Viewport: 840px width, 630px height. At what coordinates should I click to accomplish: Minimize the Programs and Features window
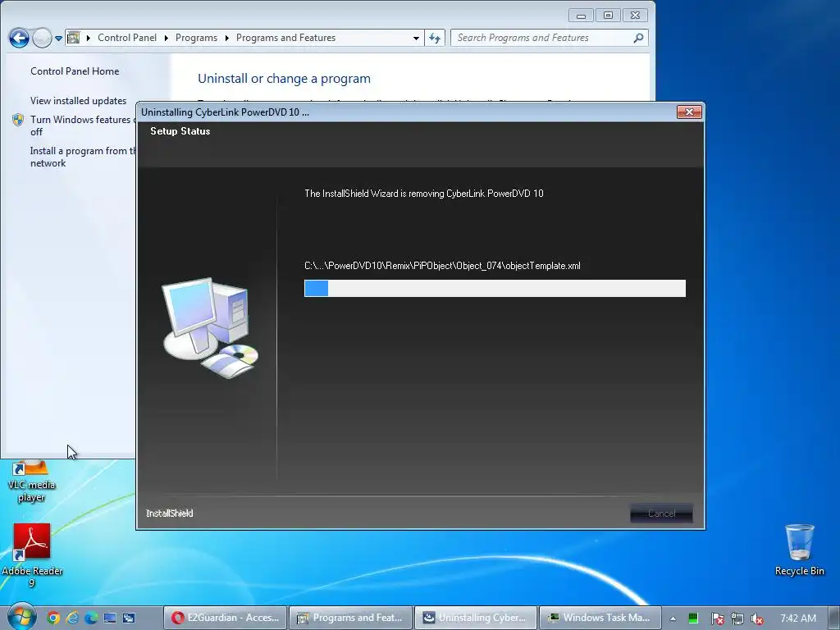[x=582, y=16]
